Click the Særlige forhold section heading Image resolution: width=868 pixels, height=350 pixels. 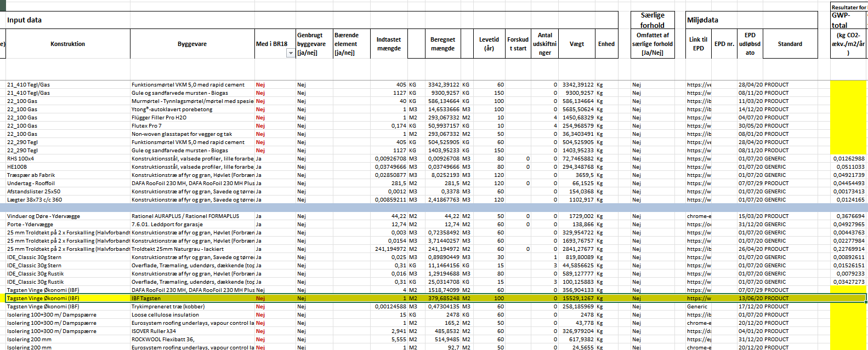pyautogui.click(x=653, y=20)
